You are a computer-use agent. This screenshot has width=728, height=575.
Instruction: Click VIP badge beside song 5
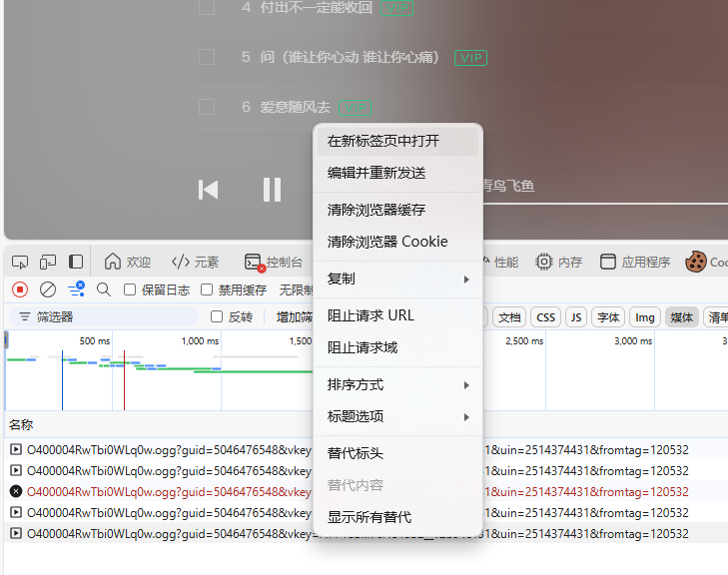(x=470, y=58)
